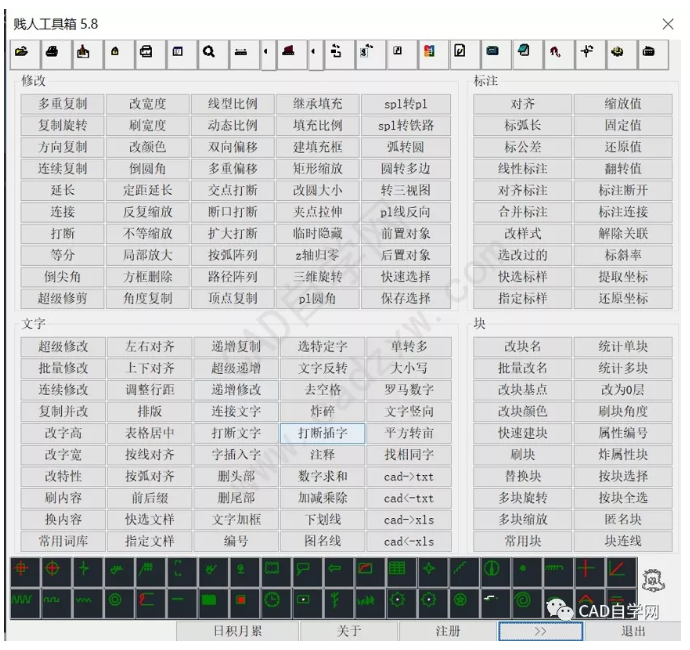Select the green table grid symbol
The width and height of the screenshot is (690, 650).
(x=397, y=570)
